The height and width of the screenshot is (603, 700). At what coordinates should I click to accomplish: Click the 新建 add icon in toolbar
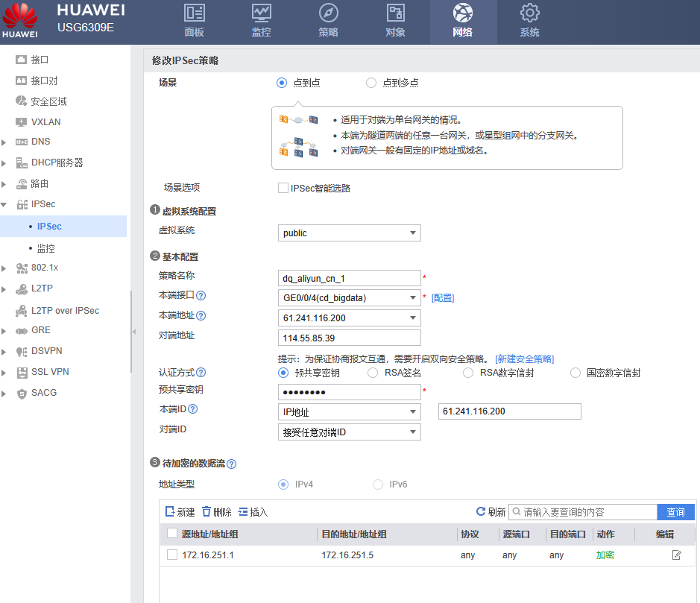point(170,512)
